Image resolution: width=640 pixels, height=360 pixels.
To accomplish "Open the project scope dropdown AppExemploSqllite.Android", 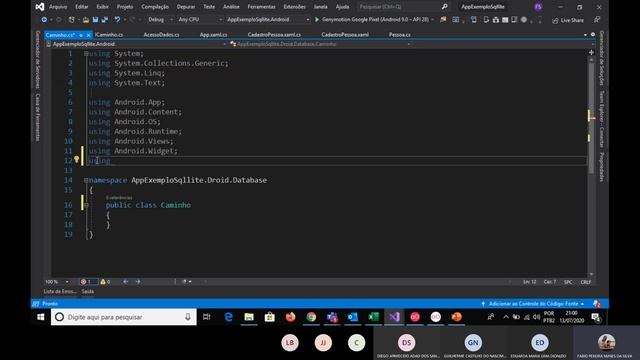I will tap(137, 44).
